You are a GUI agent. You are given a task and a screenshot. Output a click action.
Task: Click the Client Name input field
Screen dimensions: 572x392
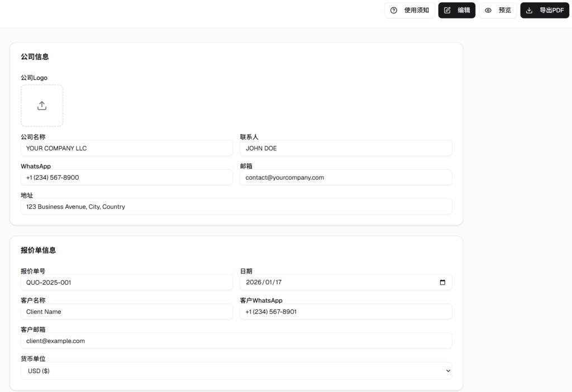pos(126,312)
